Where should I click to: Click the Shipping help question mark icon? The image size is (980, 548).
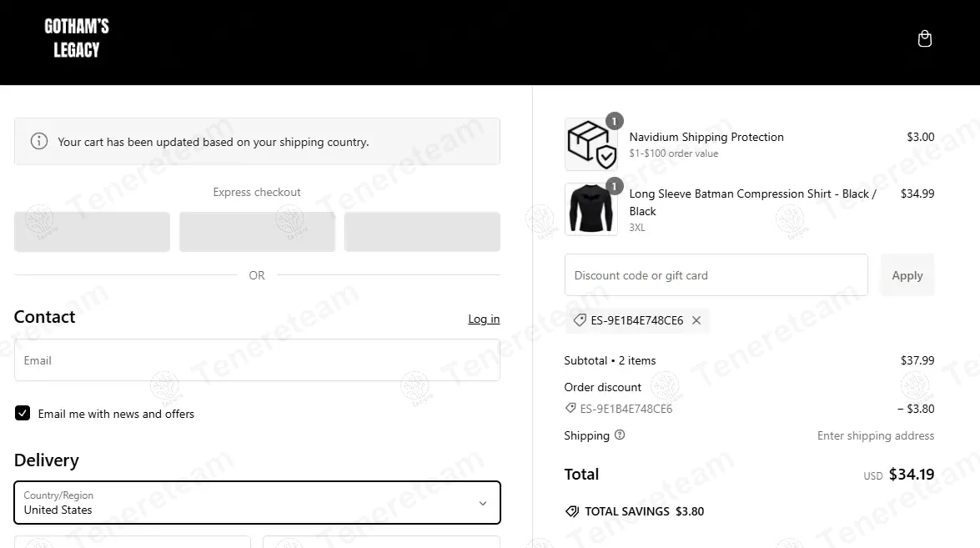click(620, 435)
